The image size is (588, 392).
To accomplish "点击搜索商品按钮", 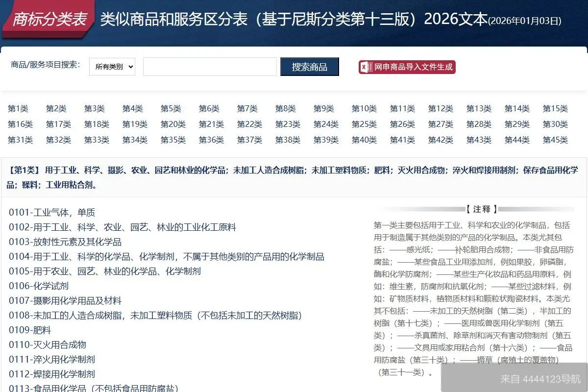I will point(309,67).
